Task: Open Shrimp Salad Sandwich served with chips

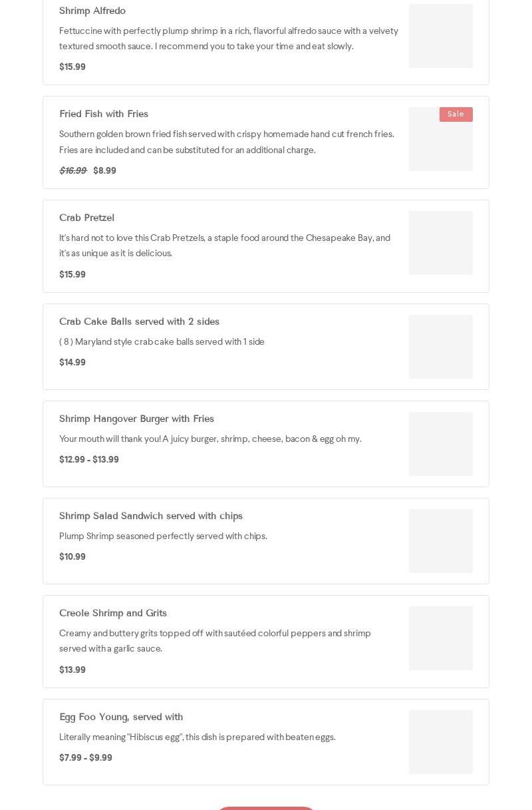Action: pyautogui.click(x=151, y=516)
